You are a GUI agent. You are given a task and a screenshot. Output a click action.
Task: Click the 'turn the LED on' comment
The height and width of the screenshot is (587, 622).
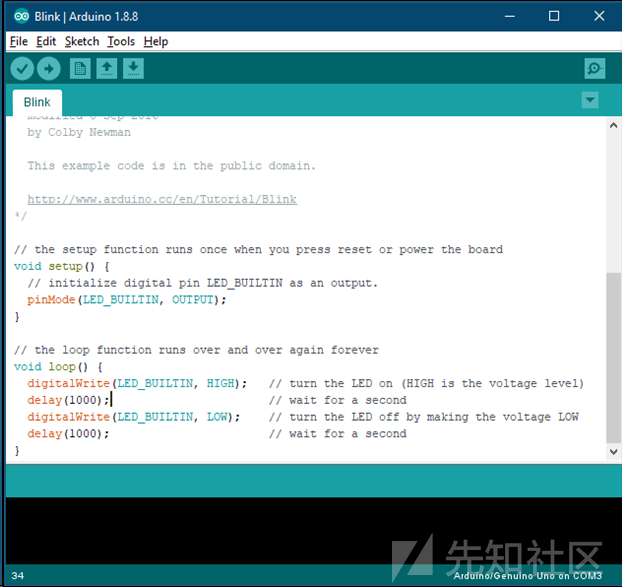click(x=426, y=384)
